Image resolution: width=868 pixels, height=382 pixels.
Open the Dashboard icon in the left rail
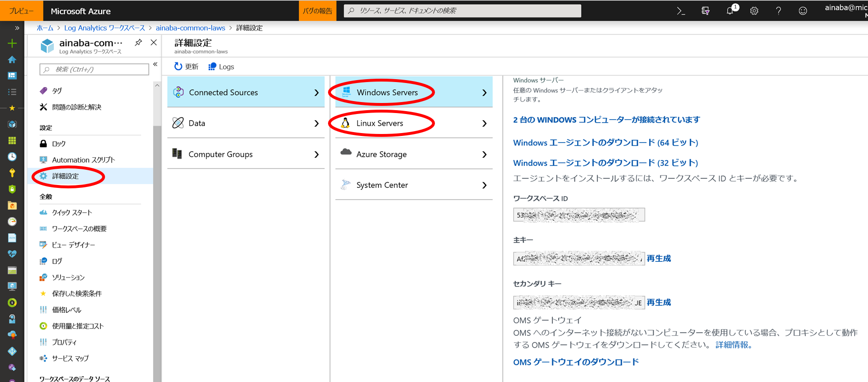point(12,76)
